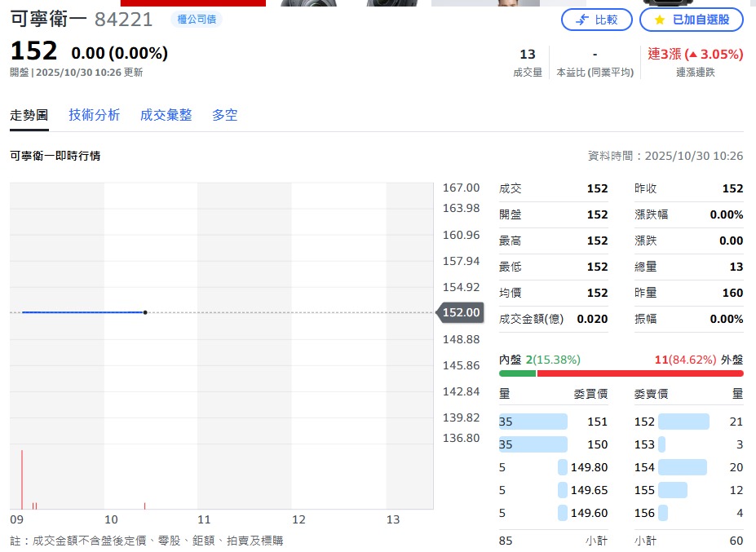The height and width of the screenshot is (552, 756).
Task: Click the bid price 149.80 row
Action: (x=553, y=467)
